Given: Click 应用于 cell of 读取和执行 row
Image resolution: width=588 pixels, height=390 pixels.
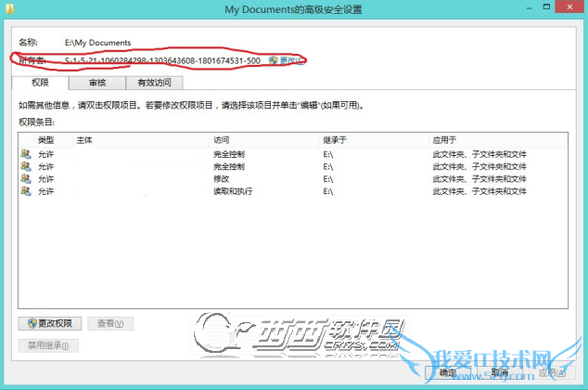Looking at the screenshot, I should coord(479,191).
